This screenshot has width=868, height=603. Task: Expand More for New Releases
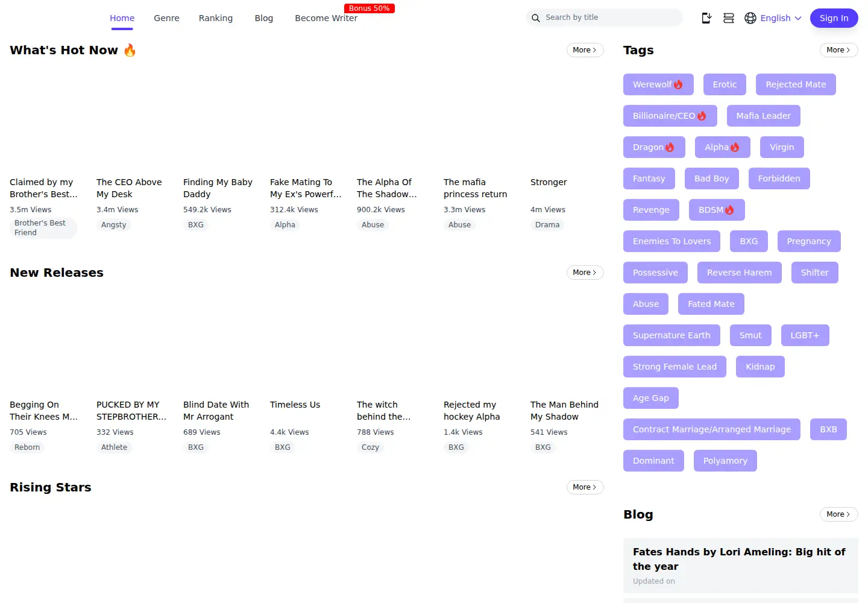pos(585,273)
